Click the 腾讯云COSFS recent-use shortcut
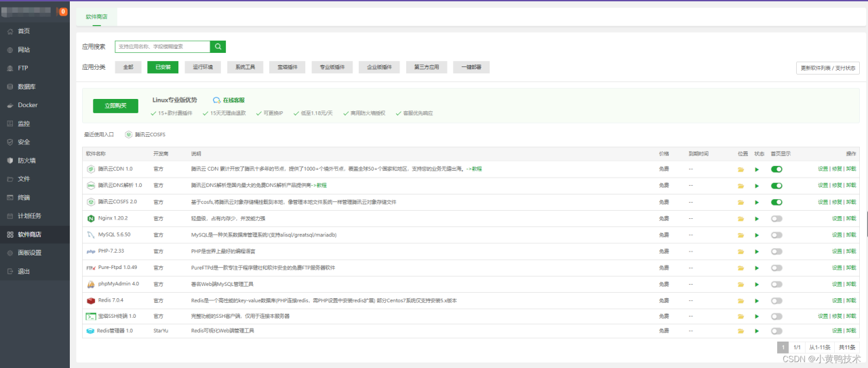The image size is (868, 368). click(145, 134)
